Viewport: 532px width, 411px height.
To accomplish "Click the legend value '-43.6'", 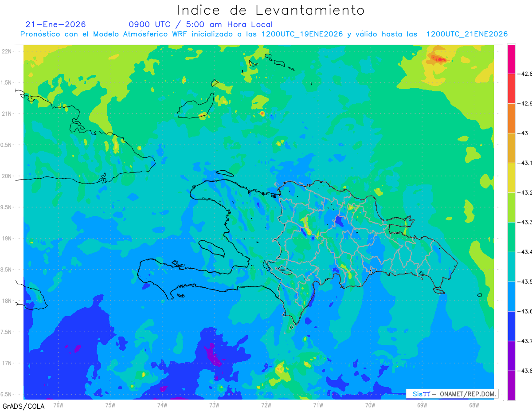I will (525, 311).
